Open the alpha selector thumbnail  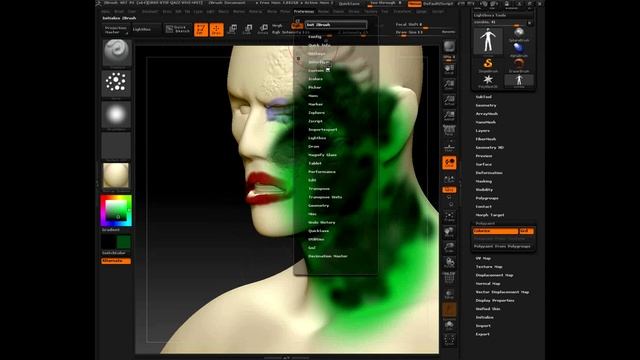click(x=116, y=115)
